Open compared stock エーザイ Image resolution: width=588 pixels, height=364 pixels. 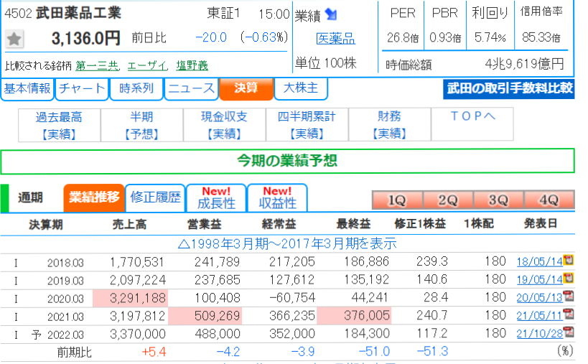point(146,66)
